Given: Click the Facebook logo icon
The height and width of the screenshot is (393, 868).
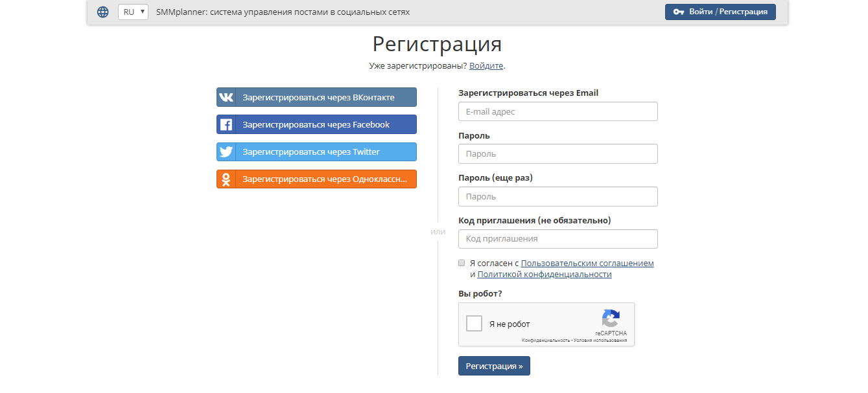Looking at the screenshot, I should (226, 125).
